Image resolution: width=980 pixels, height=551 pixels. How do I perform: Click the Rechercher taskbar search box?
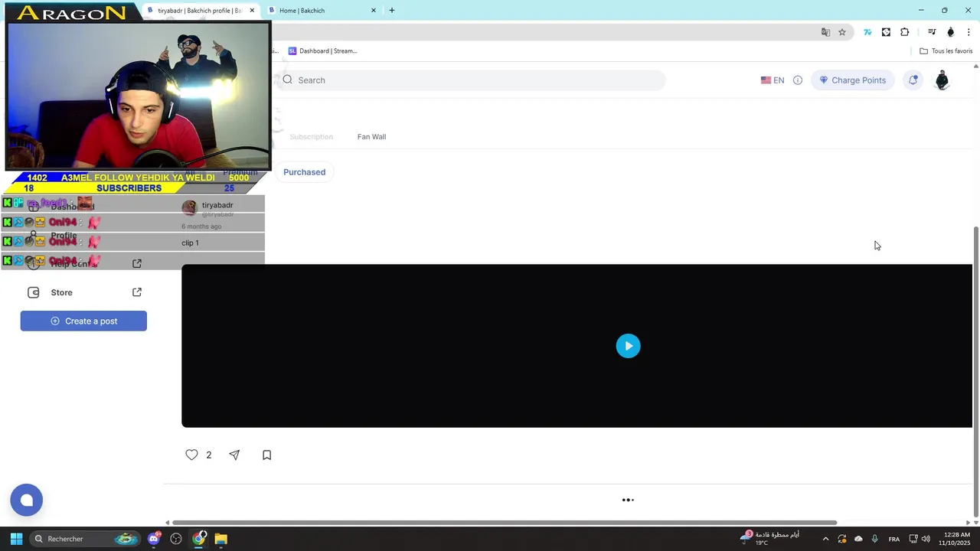(85, 539)
